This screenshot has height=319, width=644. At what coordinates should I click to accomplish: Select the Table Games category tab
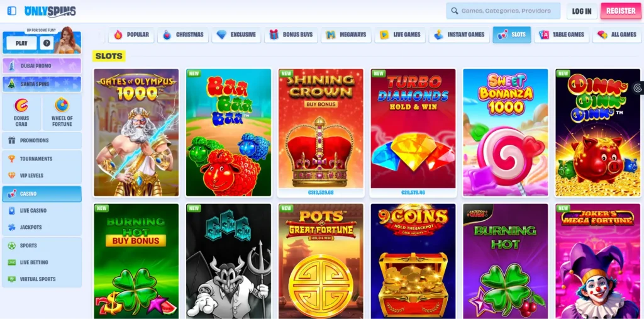point(562,35)
